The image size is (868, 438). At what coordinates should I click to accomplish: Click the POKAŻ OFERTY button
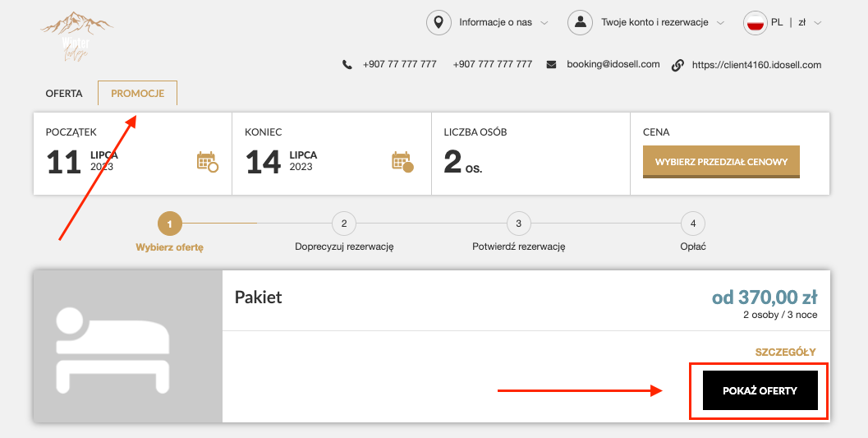point(760,390)
